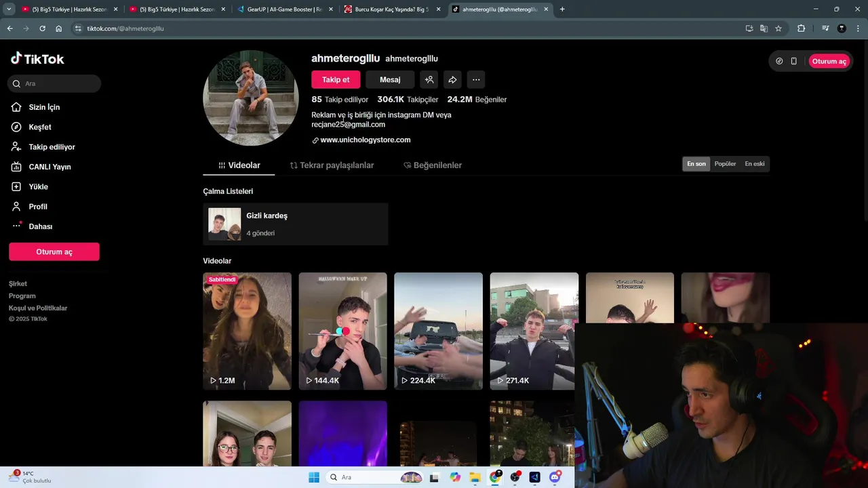Select Yükle in sidebar
The height and width of the screenshot is (488, 868).
tap(38, 186)
